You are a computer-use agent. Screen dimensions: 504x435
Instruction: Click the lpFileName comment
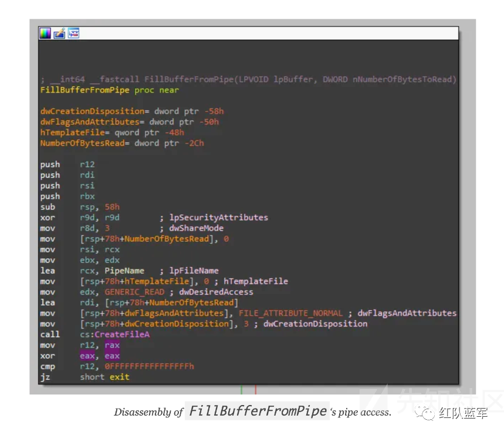click(x=194, y=271)
